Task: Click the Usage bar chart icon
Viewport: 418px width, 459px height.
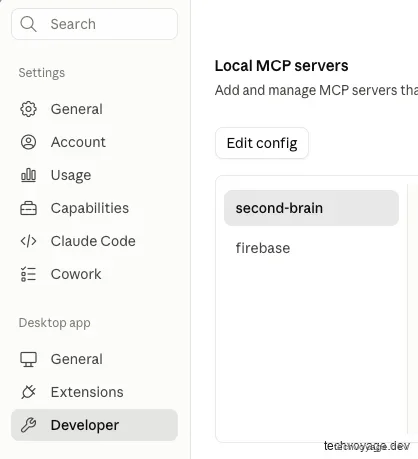Action: (x=28, y=175)
